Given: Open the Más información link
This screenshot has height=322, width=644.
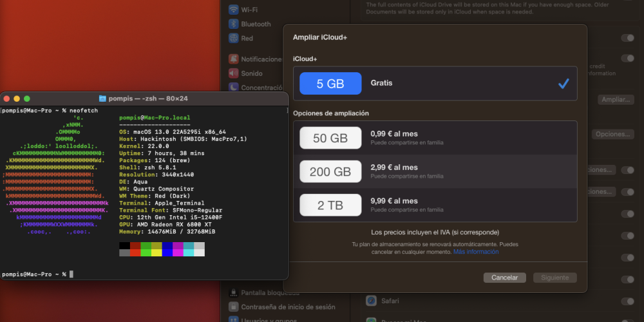Looking at the screenshot, I should (x=476, y=252).
